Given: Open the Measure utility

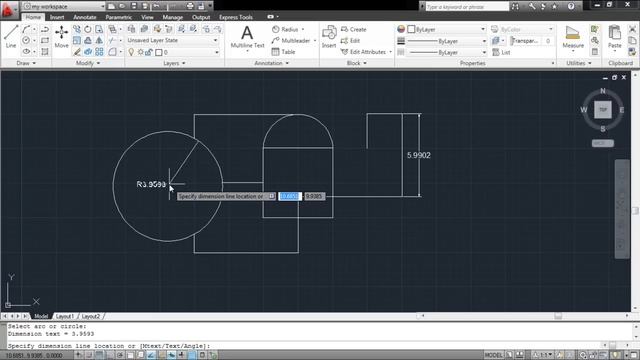Looking at the screenshot, I should click(573, 37).
